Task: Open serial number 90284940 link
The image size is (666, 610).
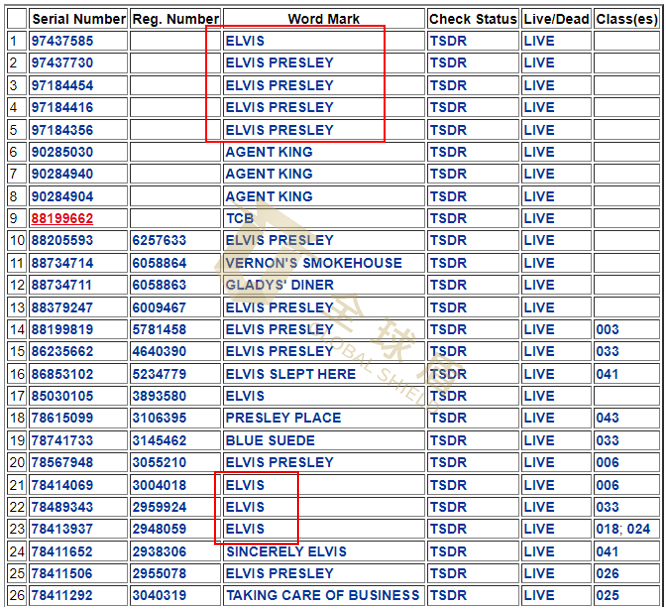Action: (62, 174)
